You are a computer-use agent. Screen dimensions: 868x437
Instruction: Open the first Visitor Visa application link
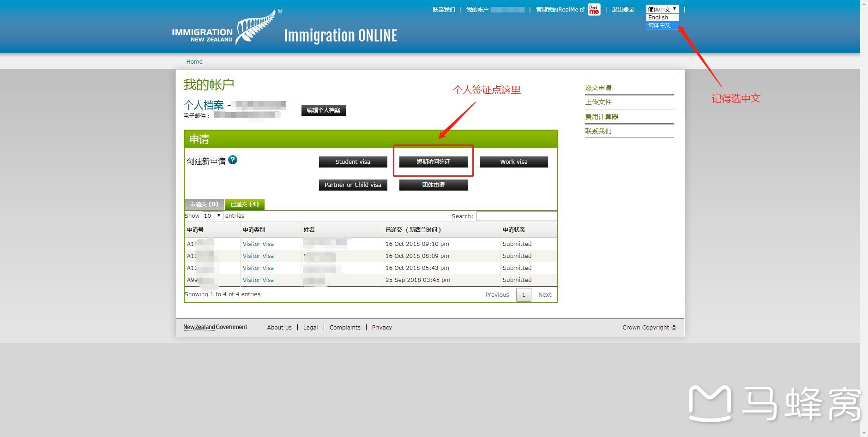point(258,244)
